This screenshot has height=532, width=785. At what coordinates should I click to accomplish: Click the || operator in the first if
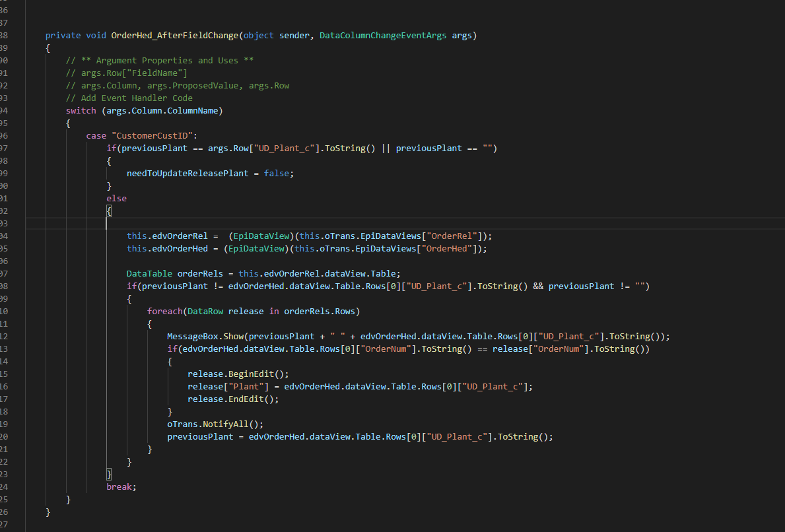386,148
